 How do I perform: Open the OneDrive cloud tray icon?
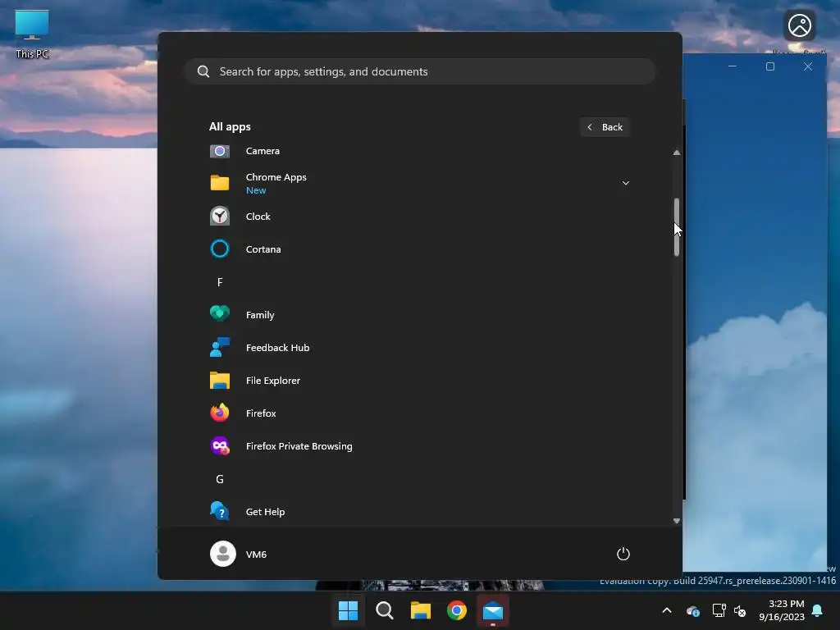click(693, 610)
